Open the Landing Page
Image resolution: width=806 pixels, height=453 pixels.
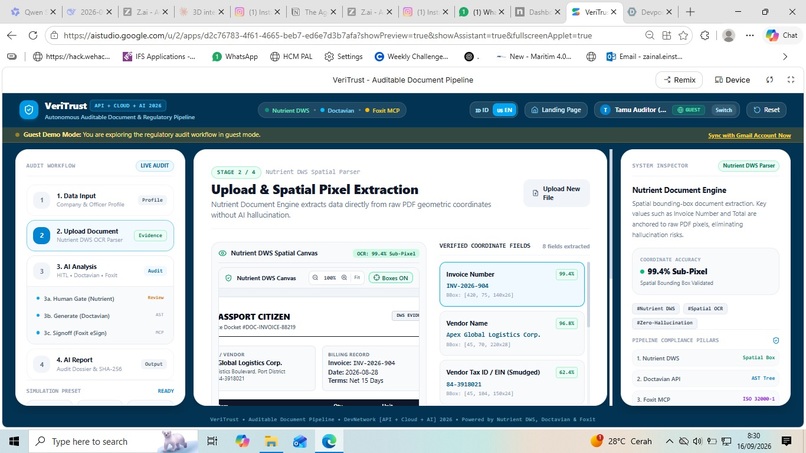point(556,110)
